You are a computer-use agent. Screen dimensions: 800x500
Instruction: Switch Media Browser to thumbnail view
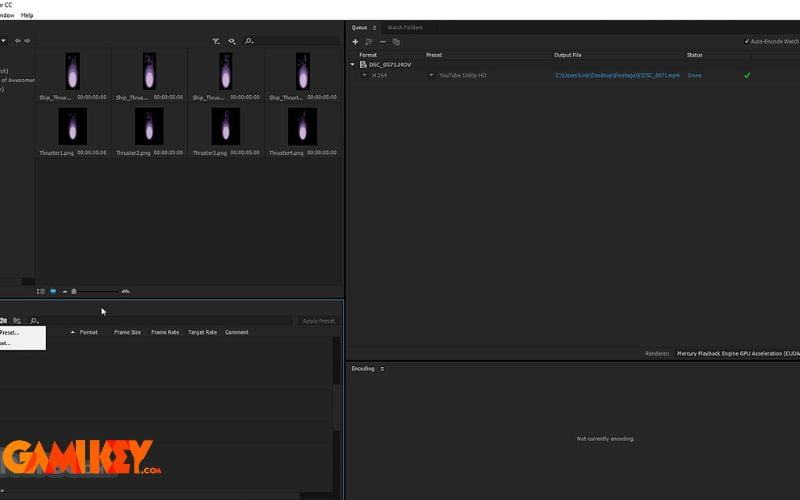click(x=53, y=291)
